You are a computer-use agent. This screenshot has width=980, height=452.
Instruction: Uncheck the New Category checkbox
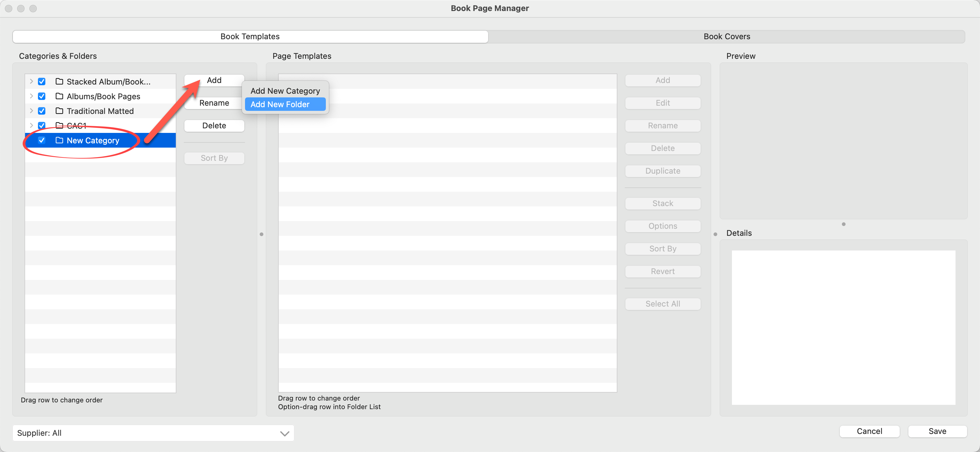[42, 140]
